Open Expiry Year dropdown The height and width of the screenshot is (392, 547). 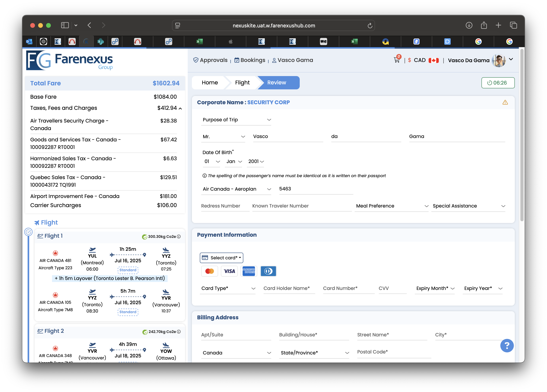(483, 288)
